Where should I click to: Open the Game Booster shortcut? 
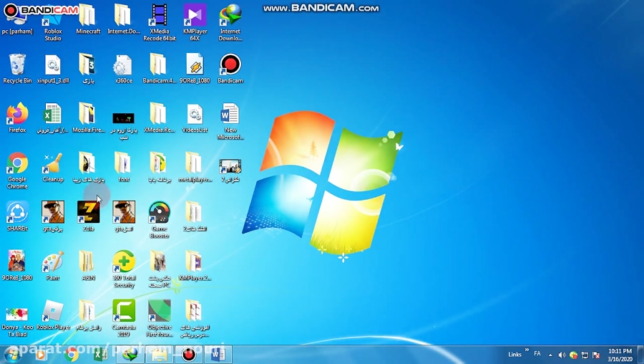coord(160,220)
